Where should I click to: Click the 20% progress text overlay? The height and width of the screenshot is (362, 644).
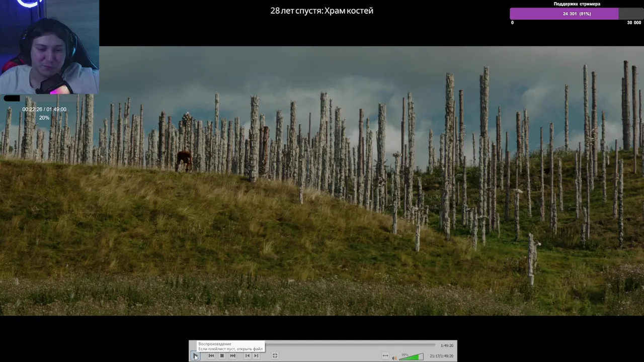pos(44,118)
